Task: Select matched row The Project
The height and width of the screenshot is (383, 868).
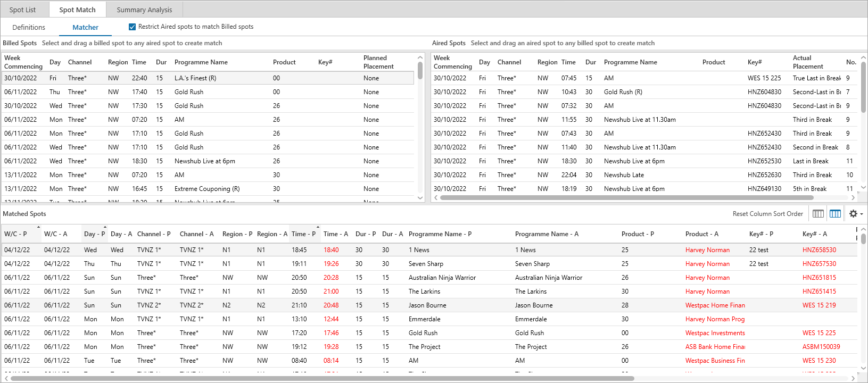Action: [429, 347]
